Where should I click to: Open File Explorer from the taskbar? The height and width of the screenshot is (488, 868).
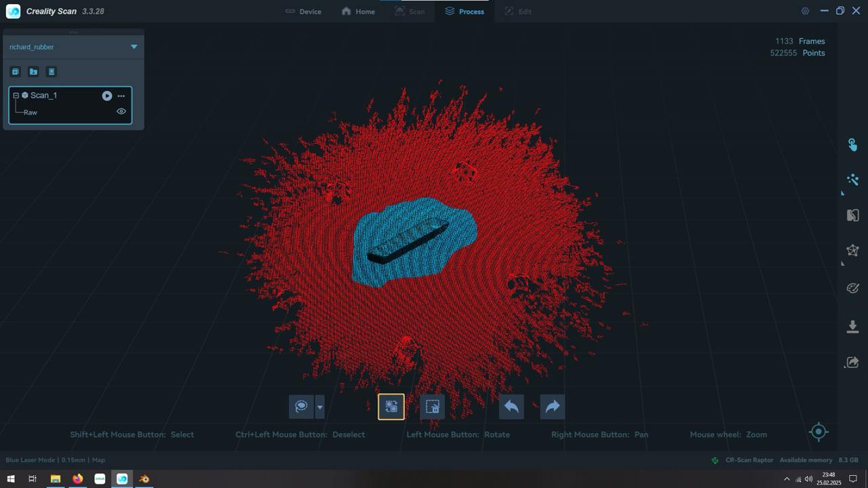coord(56,479)
